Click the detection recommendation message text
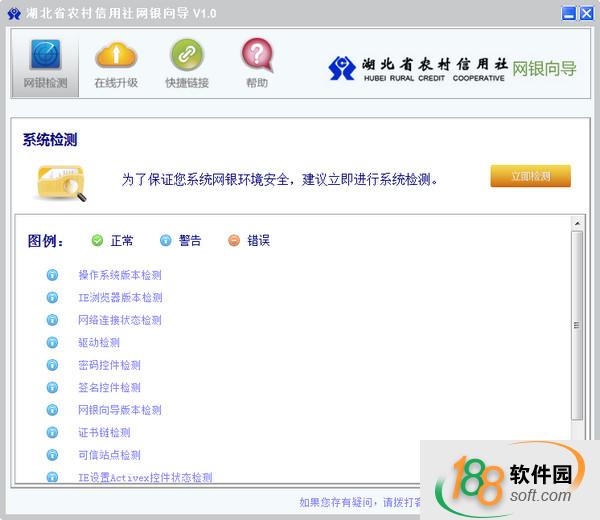The image size is (600, 520). [x=280, y=179]
